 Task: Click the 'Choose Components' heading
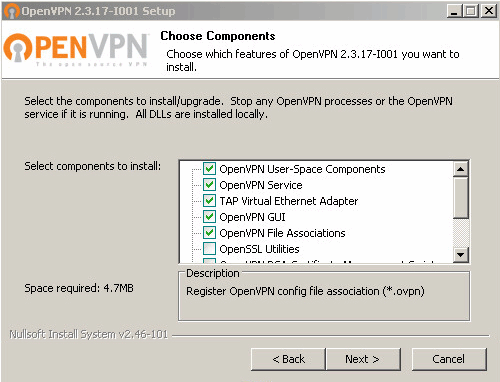(x=218, y=36)
